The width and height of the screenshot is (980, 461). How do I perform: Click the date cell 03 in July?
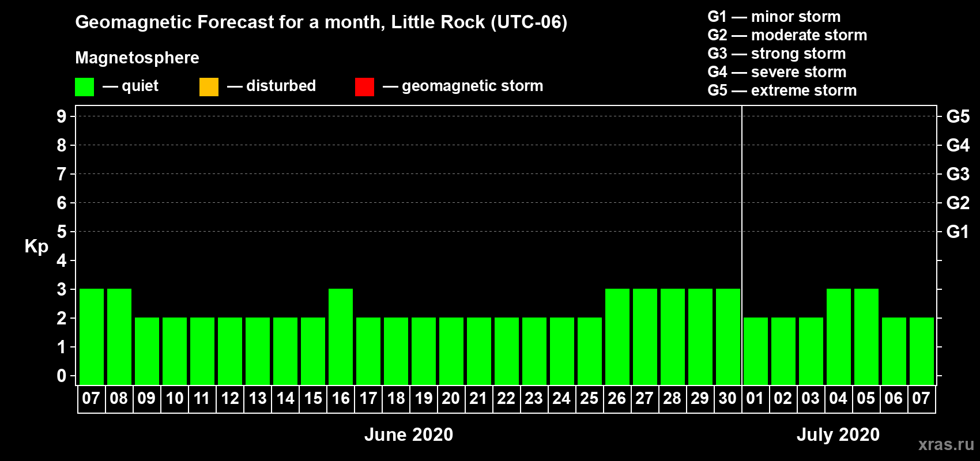(x=811, y=399)
